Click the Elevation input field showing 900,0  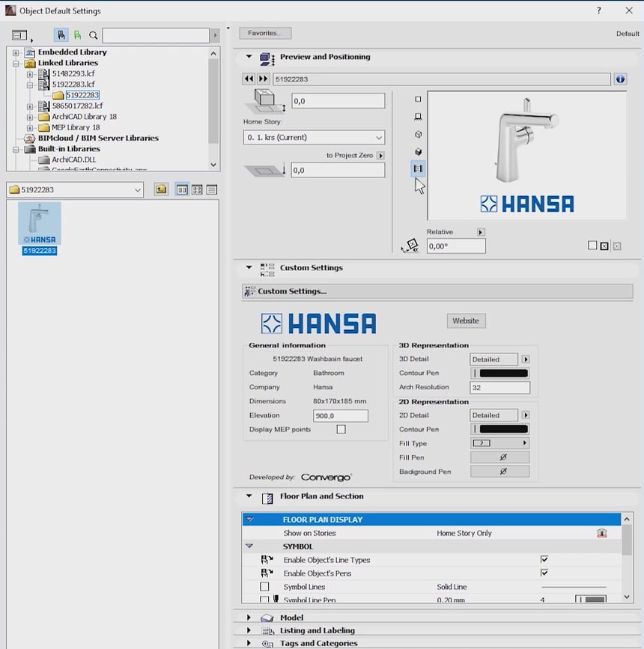(341, 415)
